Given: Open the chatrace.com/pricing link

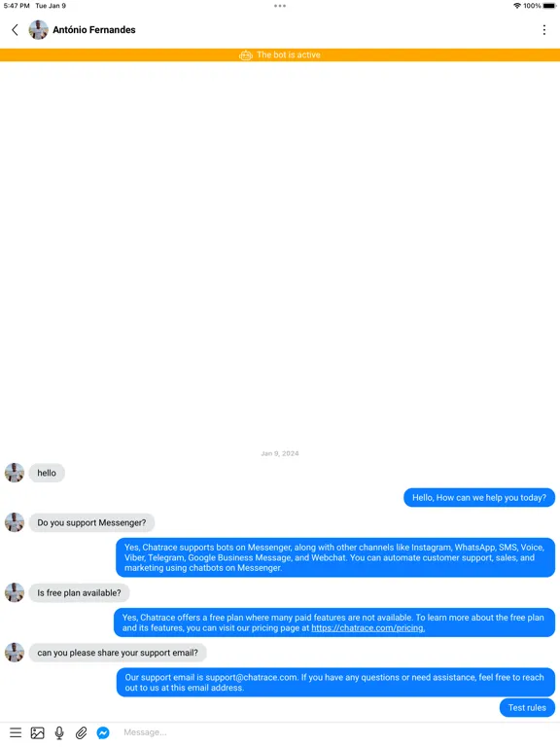Looking at the screenshot, I should 368,628.
